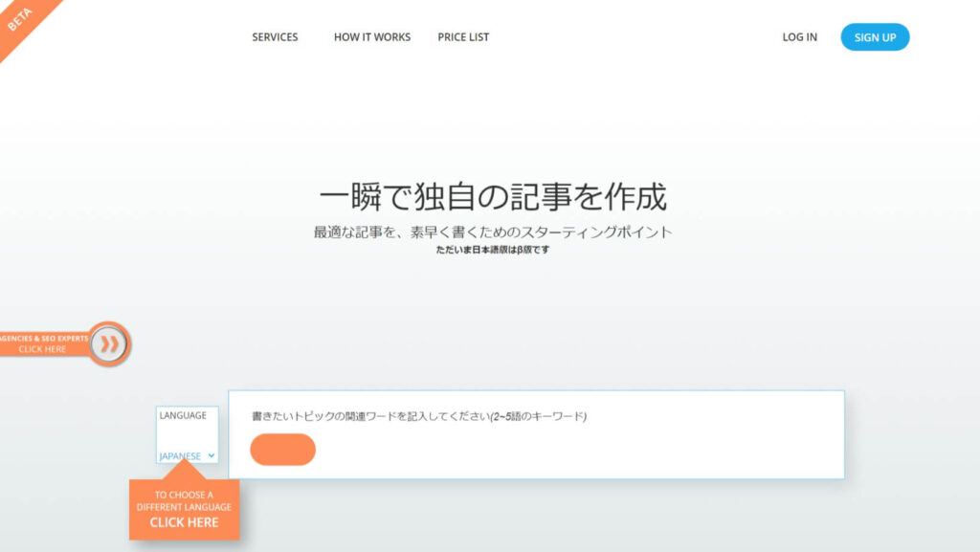The width and height of the screenshot is (980, 552).
Task: Click the rounded orange submit icon button
Action: click(282, 449)
